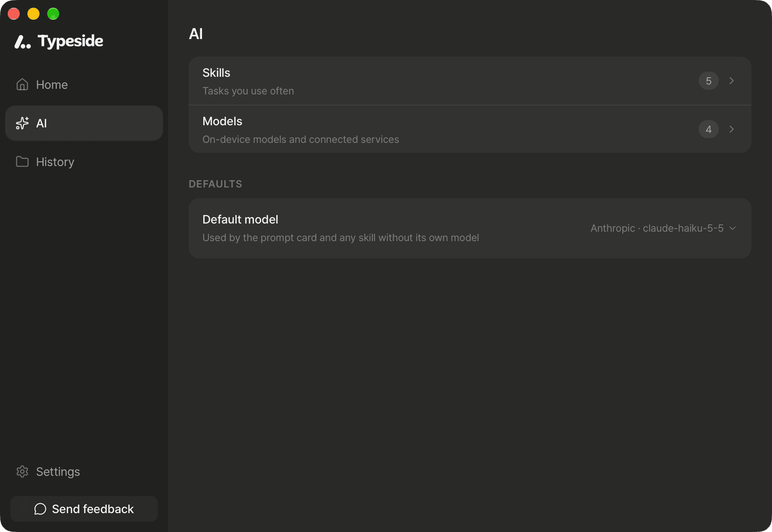
Task: Click the Settings gear icon
Action: tap(22, 472)
